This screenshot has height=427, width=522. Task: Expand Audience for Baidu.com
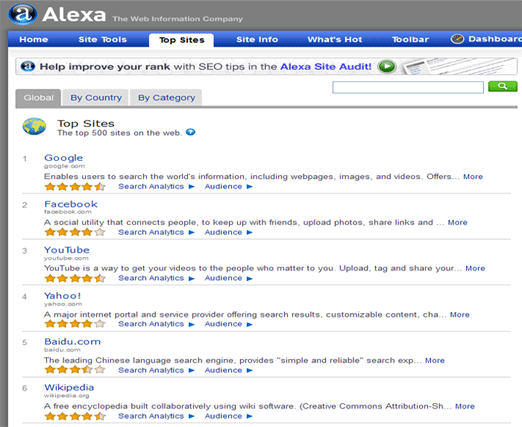228,370
